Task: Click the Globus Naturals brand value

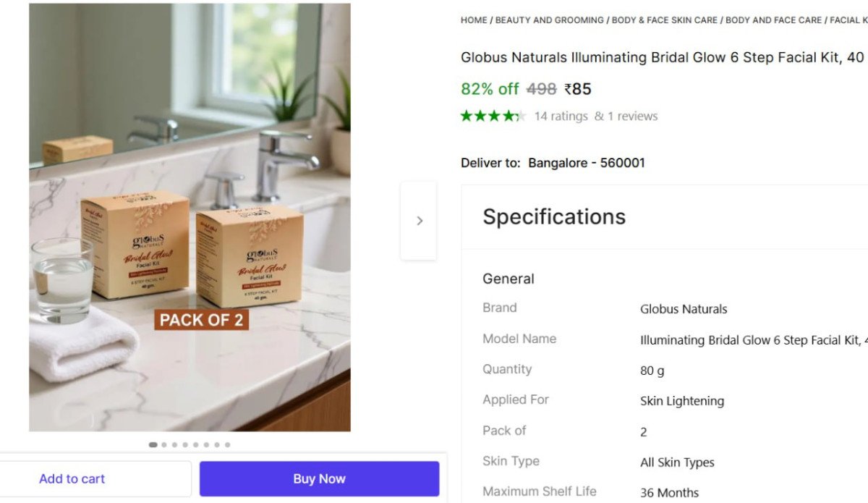Action: point(684,309)
